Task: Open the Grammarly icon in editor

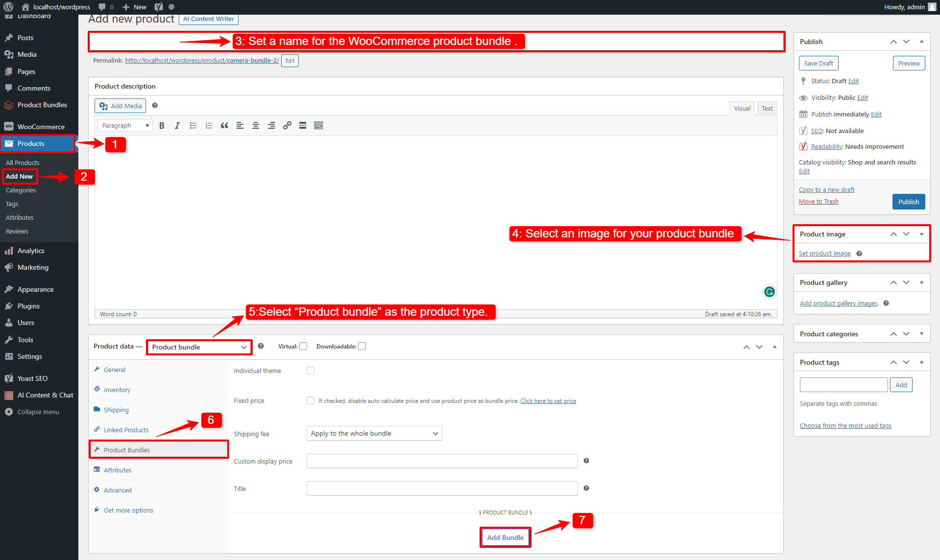Action: [769, 292]
